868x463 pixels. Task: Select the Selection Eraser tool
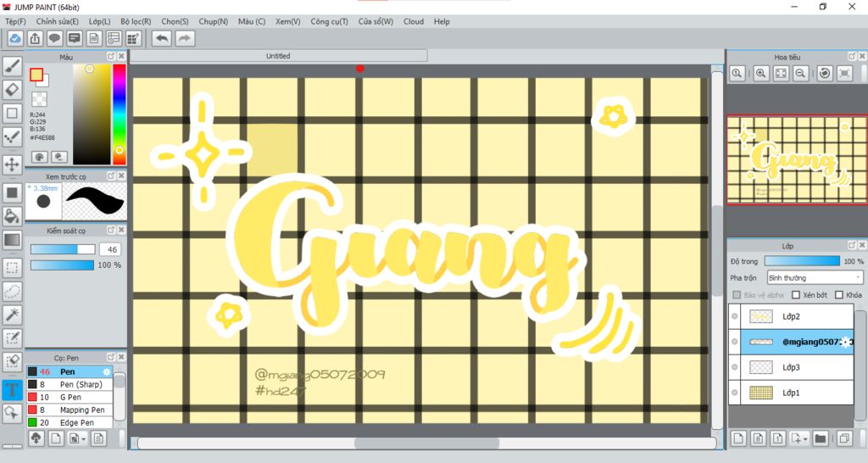pyautogui.click(x=12, y=361)
